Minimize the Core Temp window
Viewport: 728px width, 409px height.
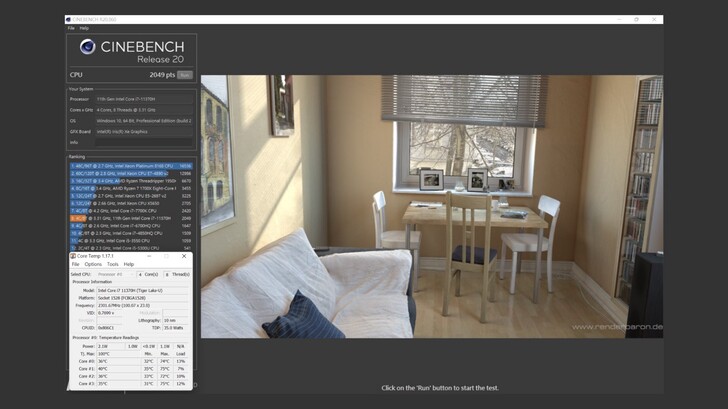click(x=149, y=256)
